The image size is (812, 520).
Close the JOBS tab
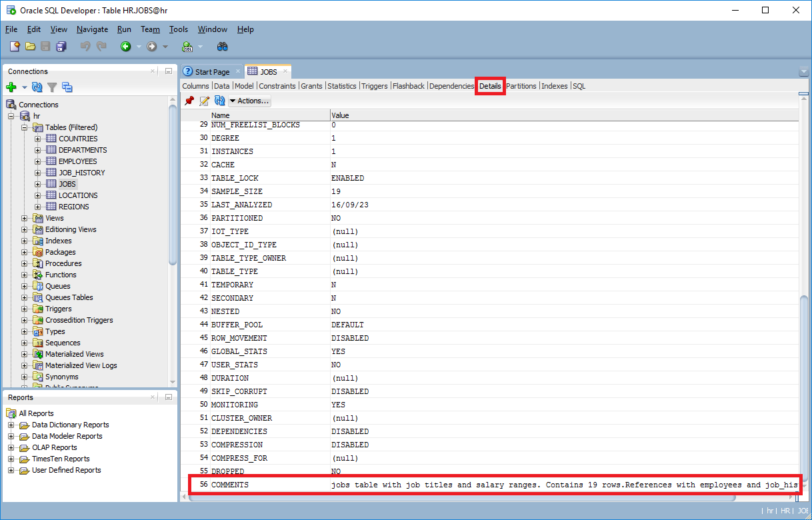(285, 71)
